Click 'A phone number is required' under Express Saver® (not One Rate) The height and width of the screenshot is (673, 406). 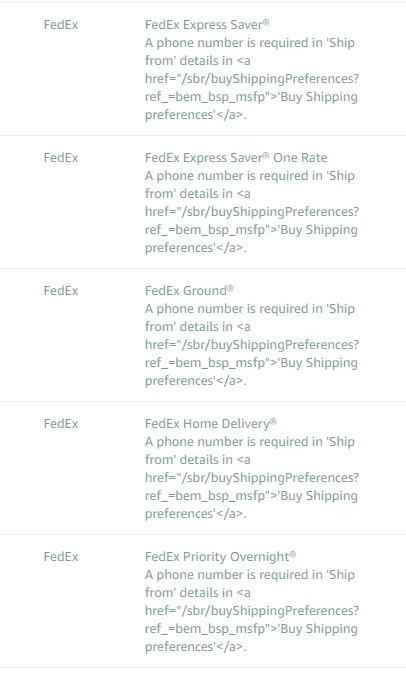[223, 43]
